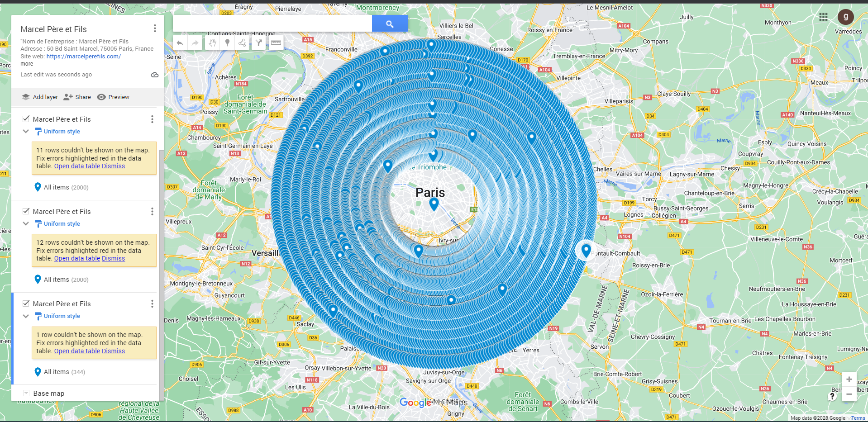
Task: Select the add marker tool
Action: tap(228, 43)
